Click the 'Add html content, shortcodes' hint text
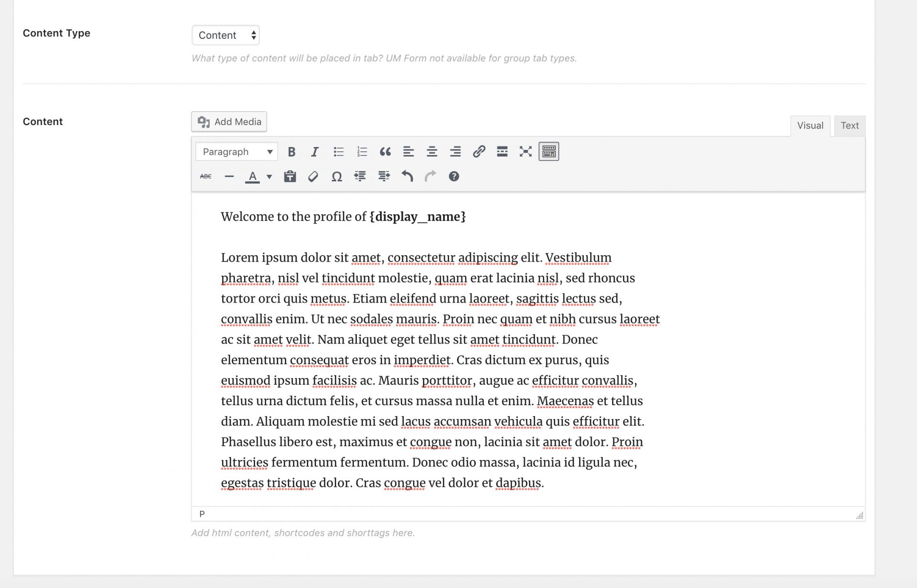Image resolution: width=917 pixels, height=588 pixels. tap(303, 533)
